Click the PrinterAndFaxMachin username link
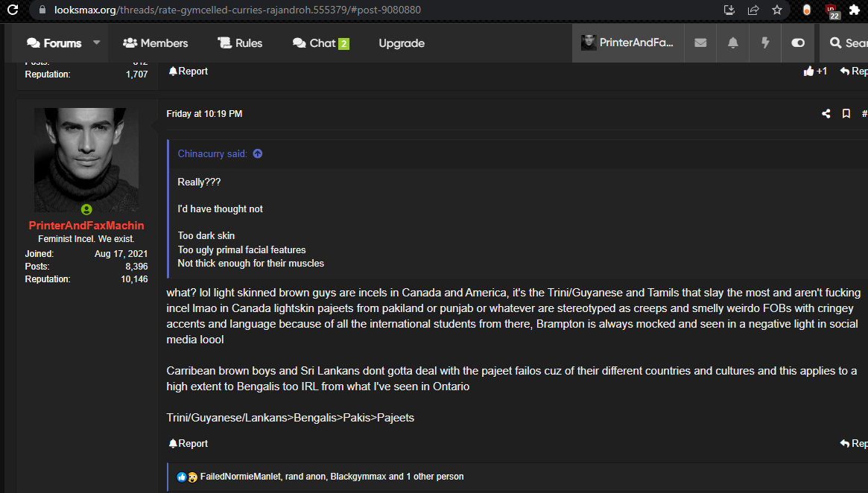The width and height of the screenshot is (868, 493). (86, 226)
